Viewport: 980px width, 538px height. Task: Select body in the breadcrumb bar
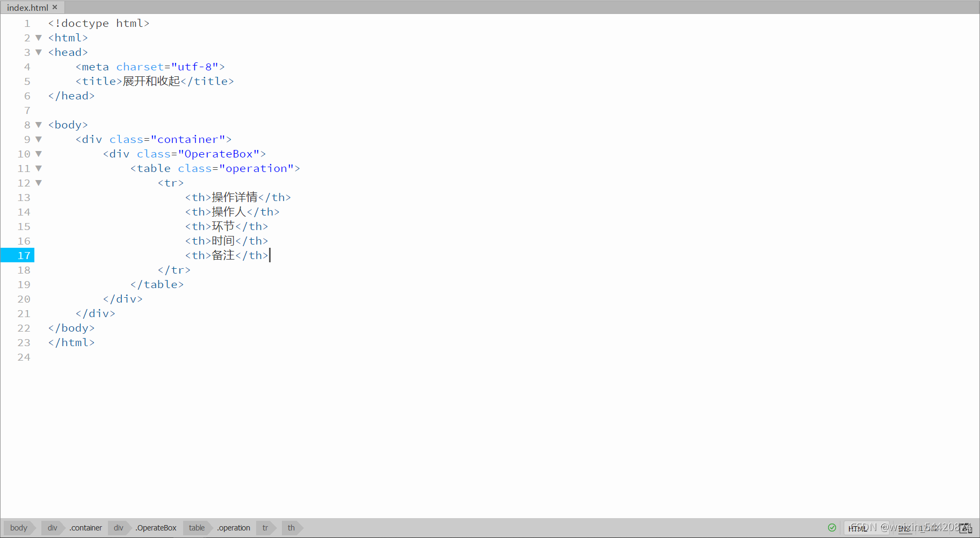coord(19,528)
